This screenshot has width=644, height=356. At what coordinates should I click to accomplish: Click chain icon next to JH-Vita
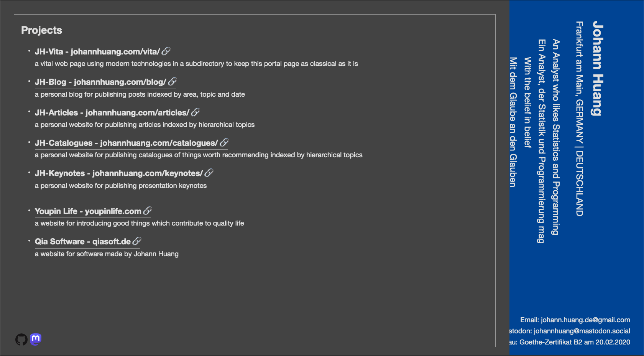click(166, 51)
